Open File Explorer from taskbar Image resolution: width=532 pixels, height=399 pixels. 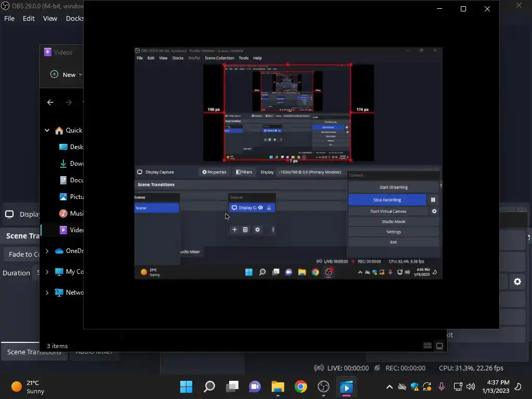pyautogui.click(x=278, y=387)
